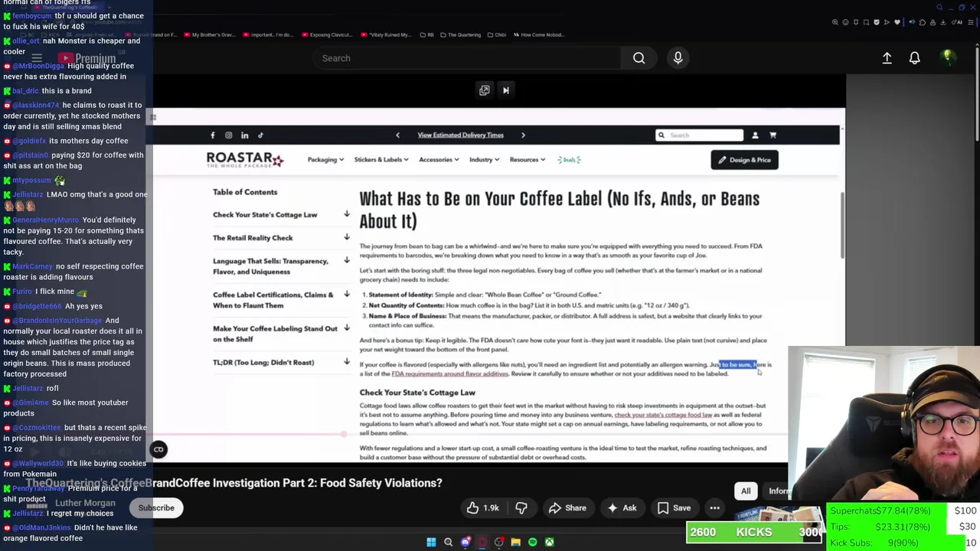Click the YouTube search magnifier button

pyautogui.click(x=639, y=58)
